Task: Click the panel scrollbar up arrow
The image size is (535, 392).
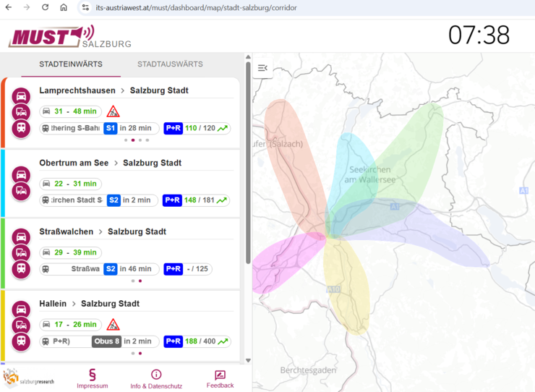Action: 248,56
